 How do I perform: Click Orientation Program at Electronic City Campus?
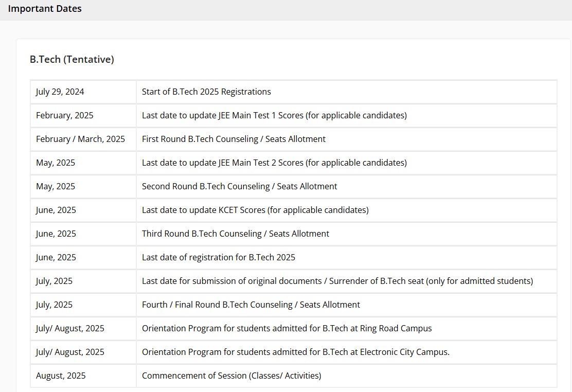point(295,352)
